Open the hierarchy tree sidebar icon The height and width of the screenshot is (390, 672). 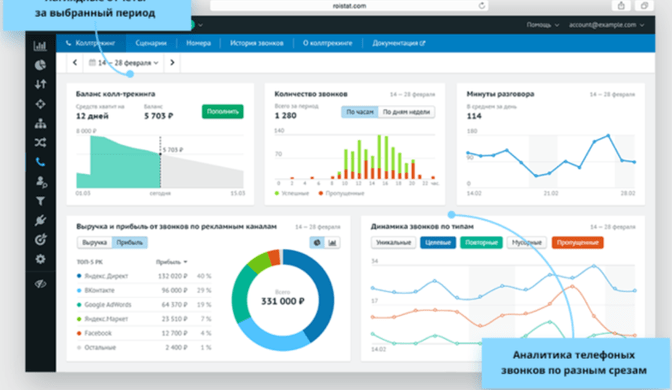click(40, 123)
